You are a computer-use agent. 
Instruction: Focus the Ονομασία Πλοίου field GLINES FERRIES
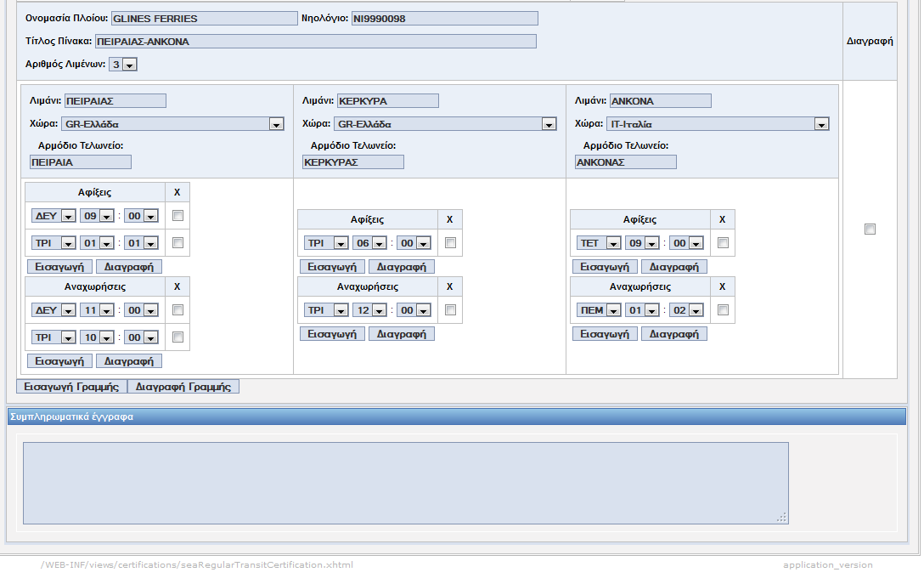[x=205, y=19]
